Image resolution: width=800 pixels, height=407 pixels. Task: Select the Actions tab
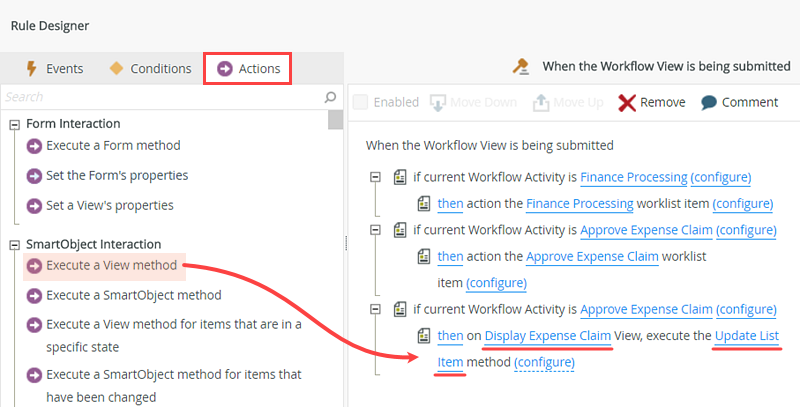click(x=248, y=69)
